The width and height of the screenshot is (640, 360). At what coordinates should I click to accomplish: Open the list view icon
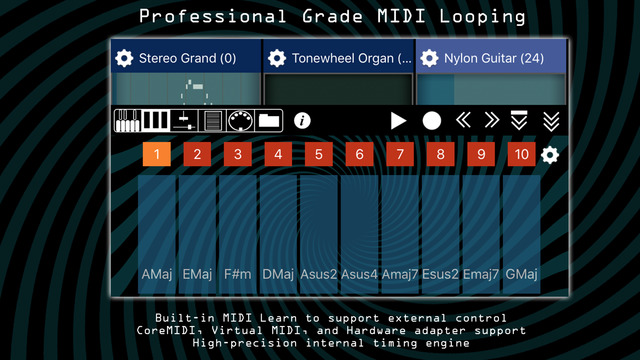coord(212,120)
